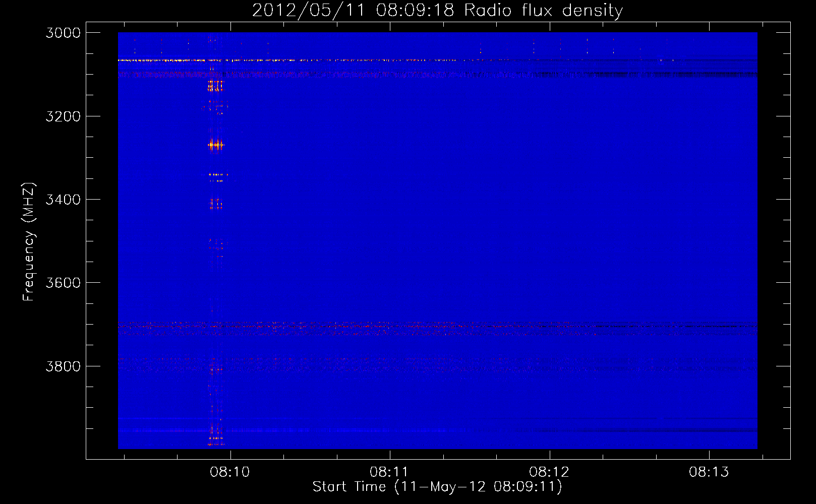Click the 08:13 time axis label

click(x=709, y=472)
